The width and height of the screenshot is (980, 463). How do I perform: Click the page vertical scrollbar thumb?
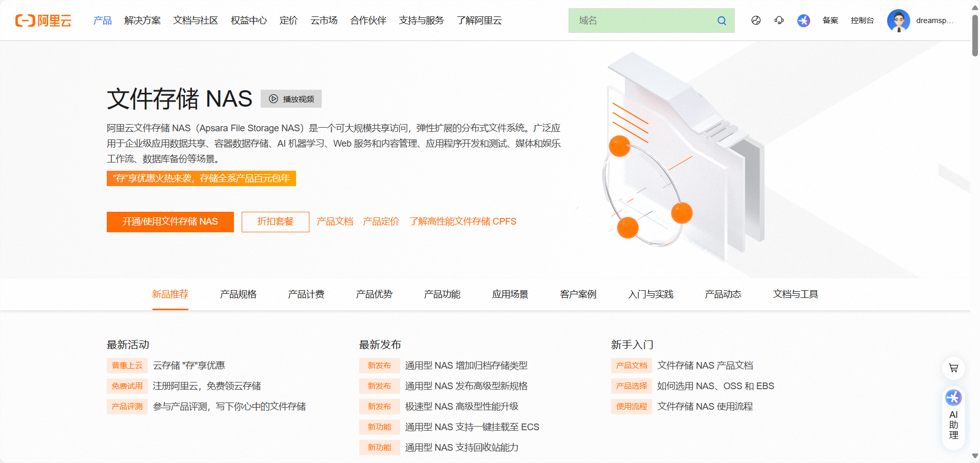[975, 35]
